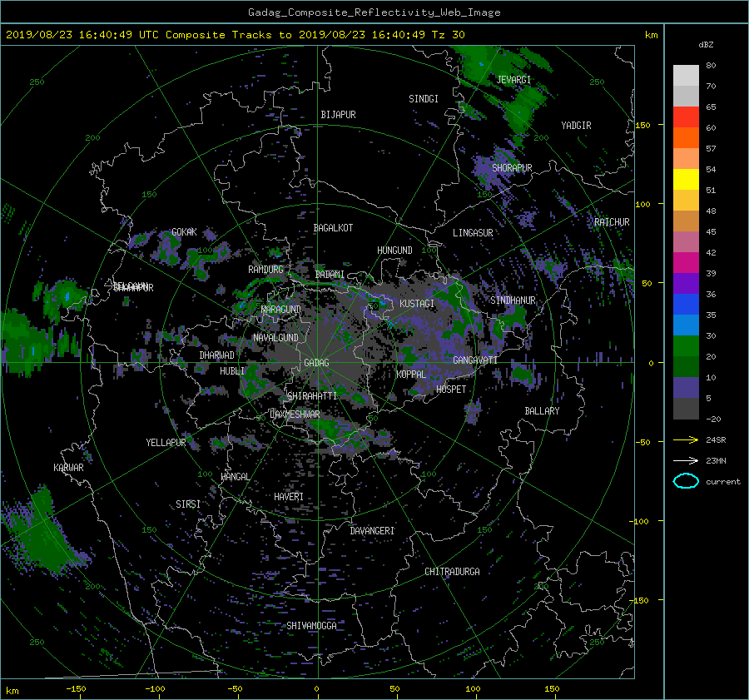Click the 150 km right axis tick label

tap(643, 125)
